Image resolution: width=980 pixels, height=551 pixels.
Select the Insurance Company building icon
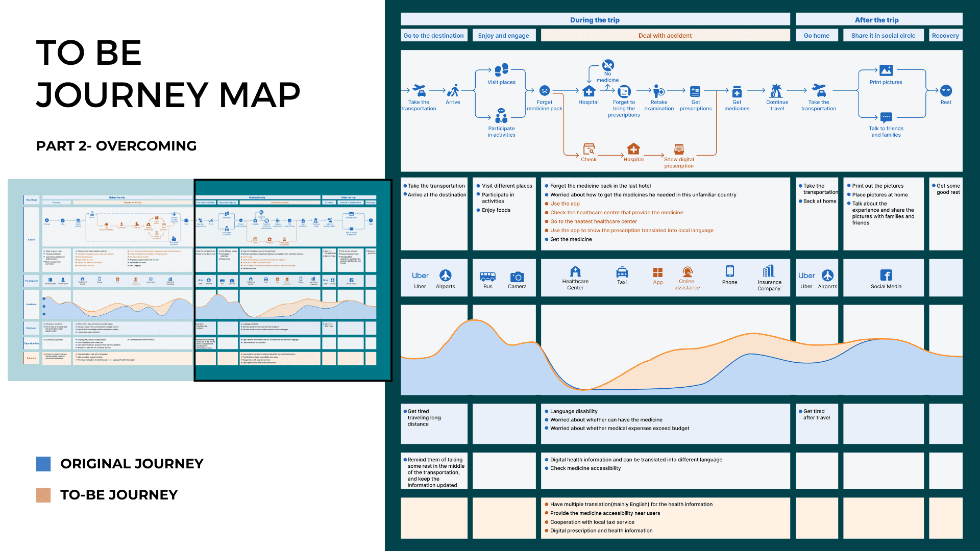coord(769,271)
